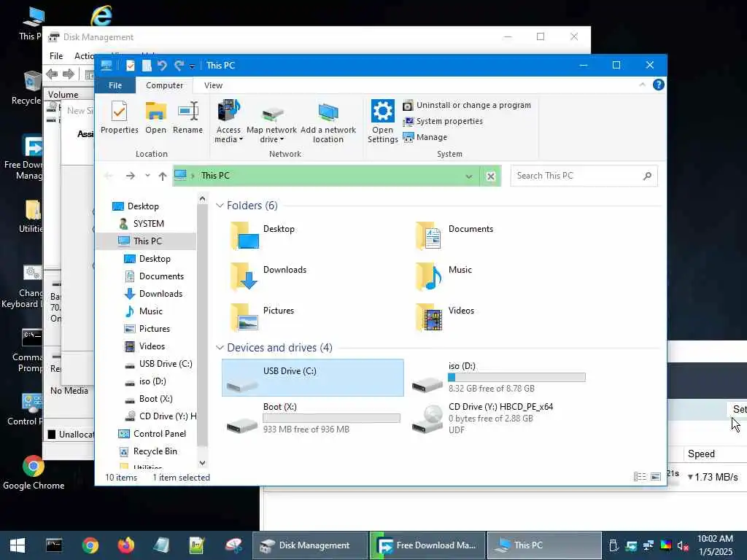Screen dimensions: 747x560
Task: Collapse the ribbon with the chevron
Action: click(642, 85)
